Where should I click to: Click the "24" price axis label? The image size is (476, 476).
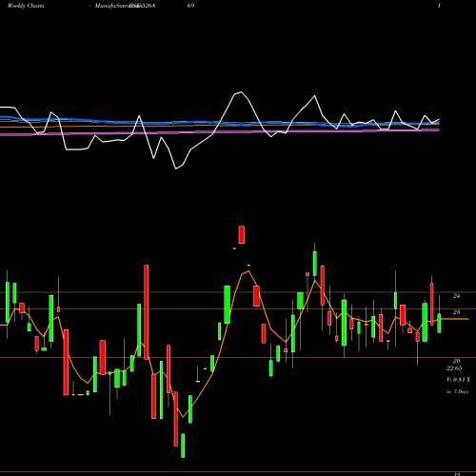456,296
